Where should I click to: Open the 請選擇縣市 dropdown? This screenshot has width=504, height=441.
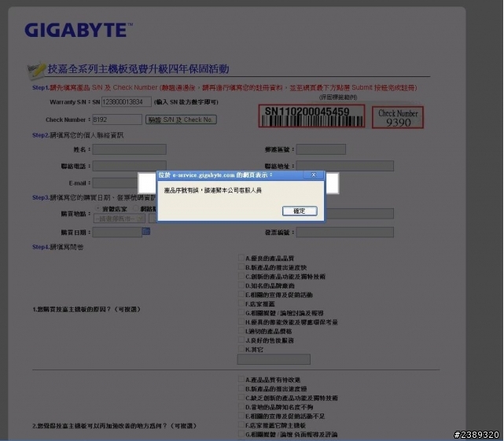tap(120, 219)
